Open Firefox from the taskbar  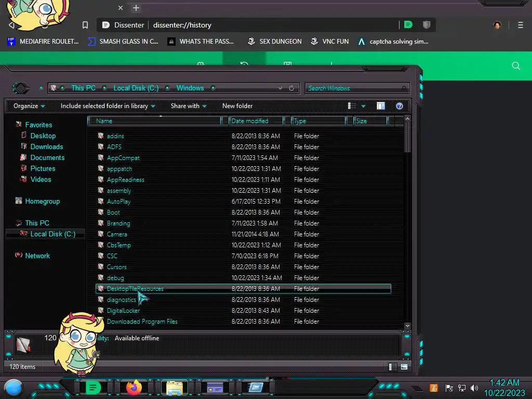(x=134, y=388)
